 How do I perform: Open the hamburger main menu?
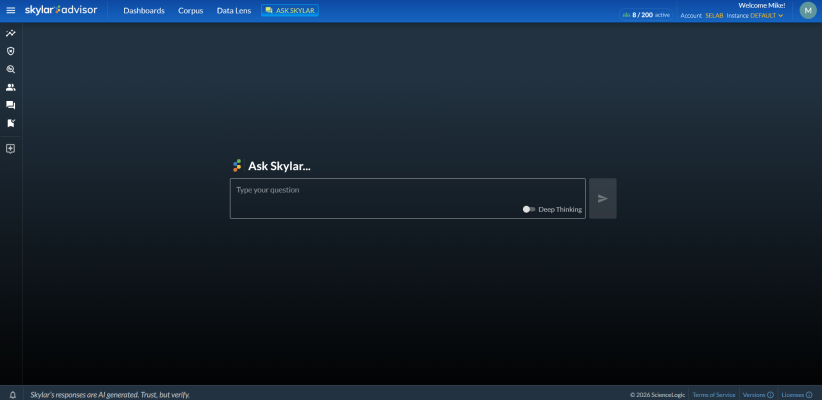10,10
